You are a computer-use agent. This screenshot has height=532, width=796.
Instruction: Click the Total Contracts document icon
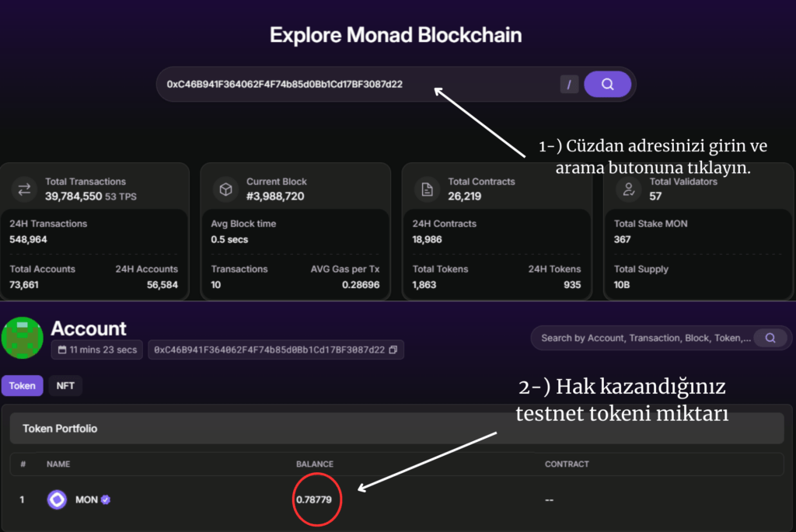tap(426, 189)
